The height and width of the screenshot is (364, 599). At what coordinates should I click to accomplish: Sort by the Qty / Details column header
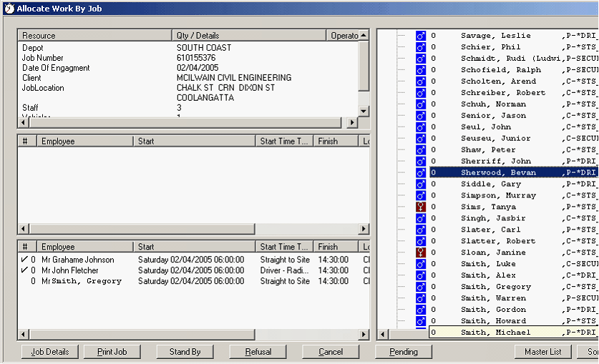(x=249, y=36)
